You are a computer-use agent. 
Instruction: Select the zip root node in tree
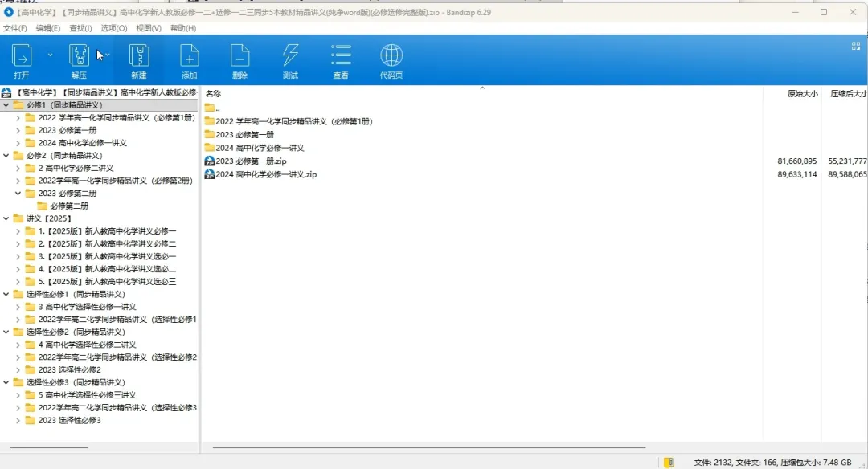pos(100,92)
